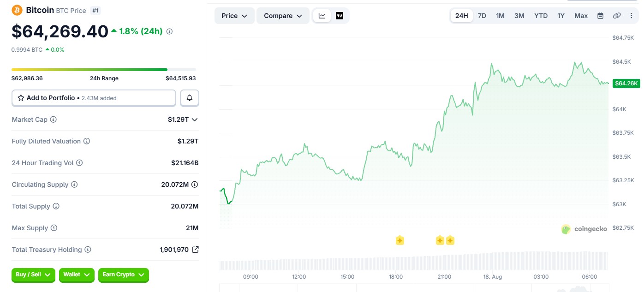644x292 pixels.
Task: Select the 3M time range tab
Action: (x=519, y=16)
